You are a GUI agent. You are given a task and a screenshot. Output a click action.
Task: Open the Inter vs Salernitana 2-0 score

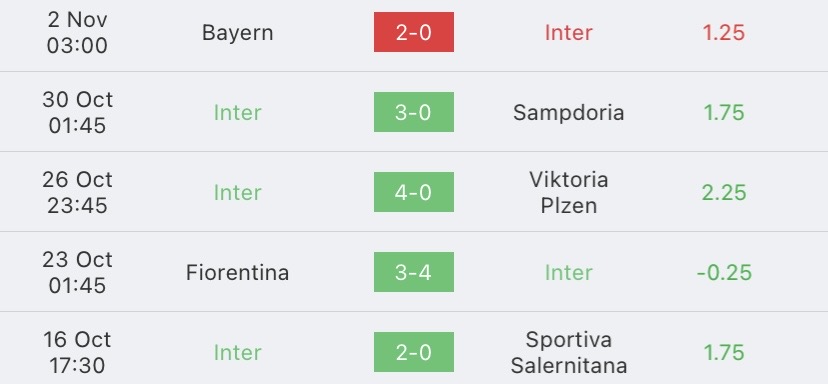[x=413, y=352]
